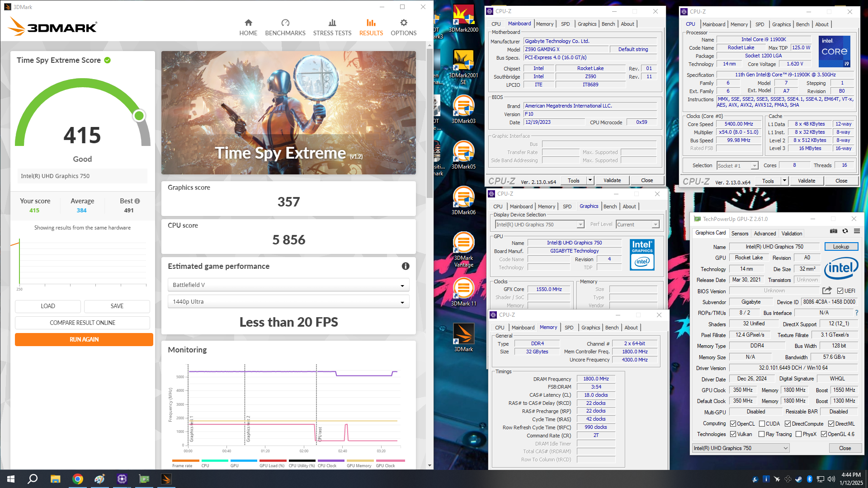
Task: Click LOAD result button
Action: 48,306
